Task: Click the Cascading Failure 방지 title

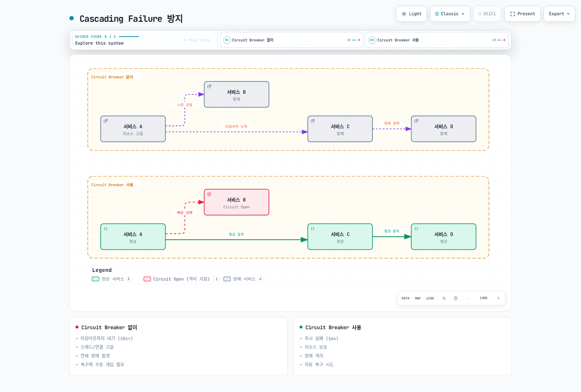Action: pos(131,19)
